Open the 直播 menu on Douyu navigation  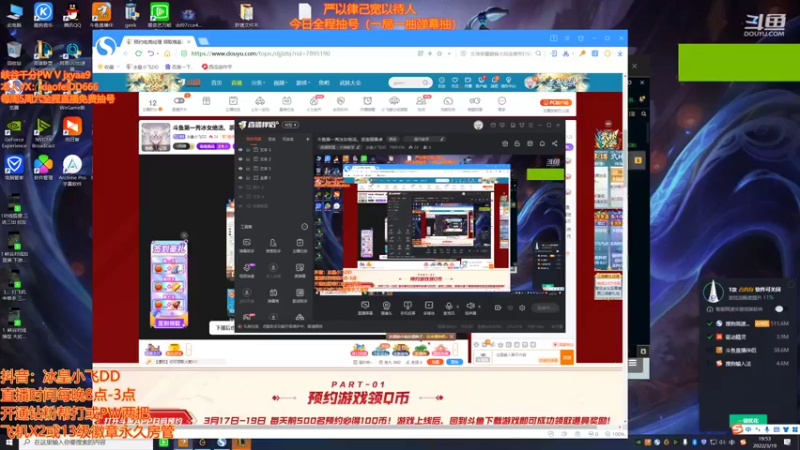pos(237,83)
